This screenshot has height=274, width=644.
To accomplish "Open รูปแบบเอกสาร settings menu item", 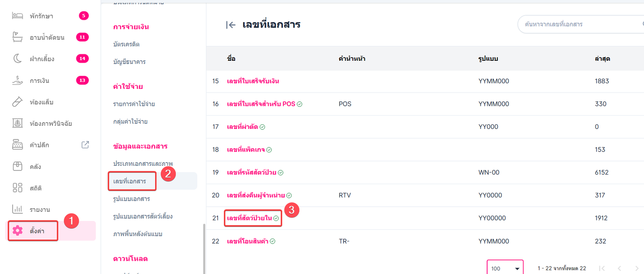I will point(131,199).
